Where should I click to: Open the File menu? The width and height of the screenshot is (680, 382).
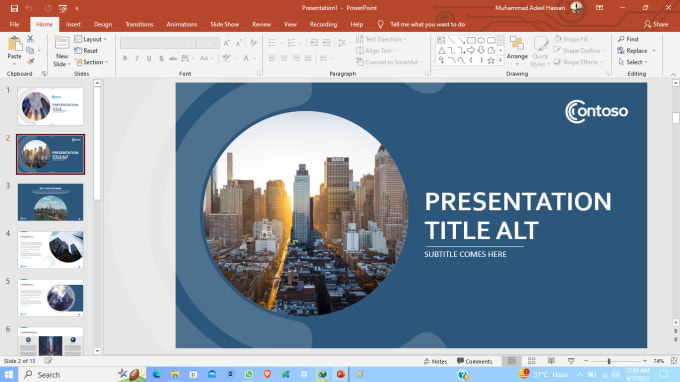pyautogui.click(x=14, y=24)
